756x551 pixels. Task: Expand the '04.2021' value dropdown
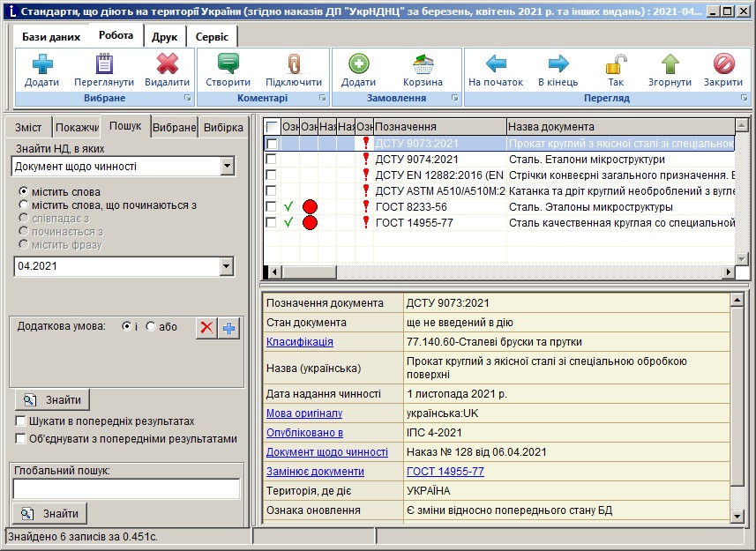(227, 266)
